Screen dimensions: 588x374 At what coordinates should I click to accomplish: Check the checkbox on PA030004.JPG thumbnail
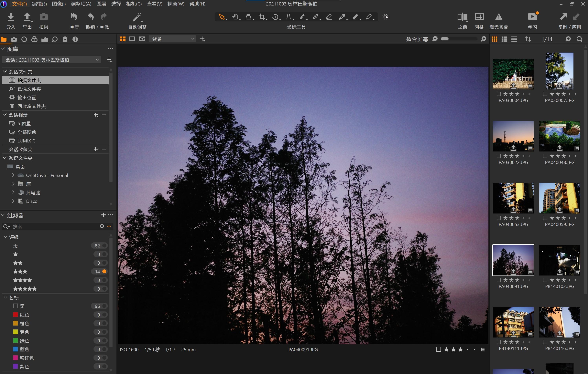click(499, 94)
